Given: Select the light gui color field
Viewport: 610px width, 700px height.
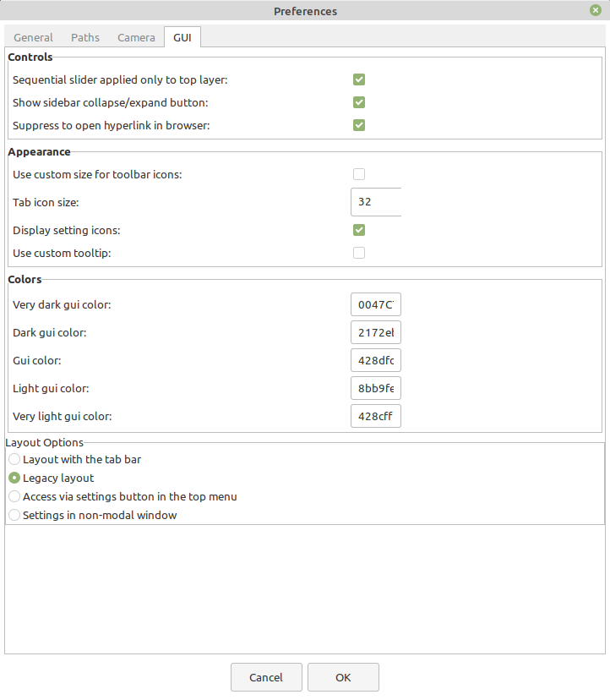Looking at the screenshot, I should coord(375,387).
